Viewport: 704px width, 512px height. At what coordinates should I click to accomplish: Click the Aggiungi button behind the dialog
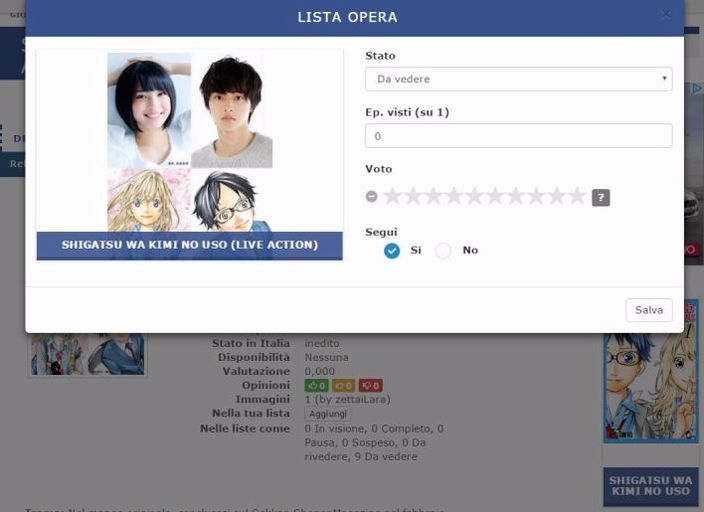point(328,414)
